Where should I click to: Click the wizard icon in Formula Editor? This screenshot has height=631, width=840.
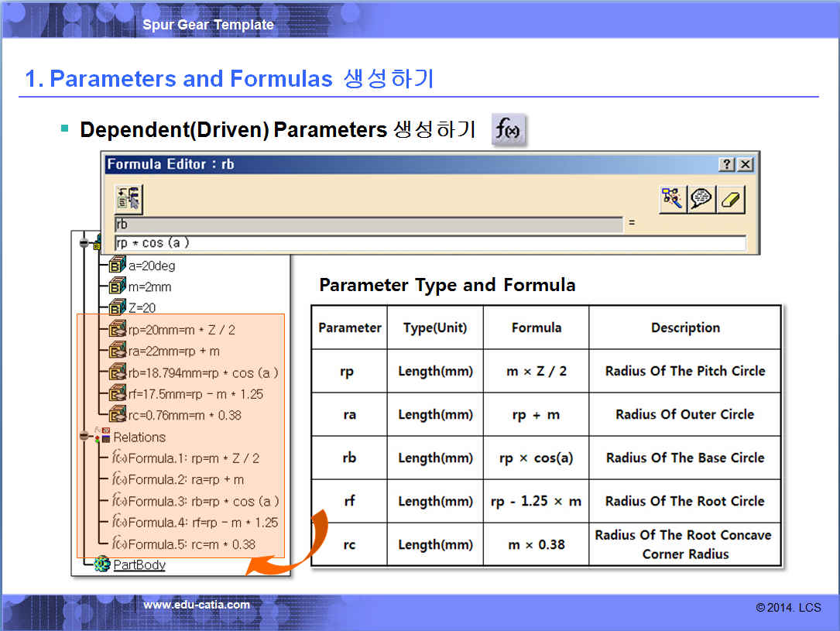[671, 198]
